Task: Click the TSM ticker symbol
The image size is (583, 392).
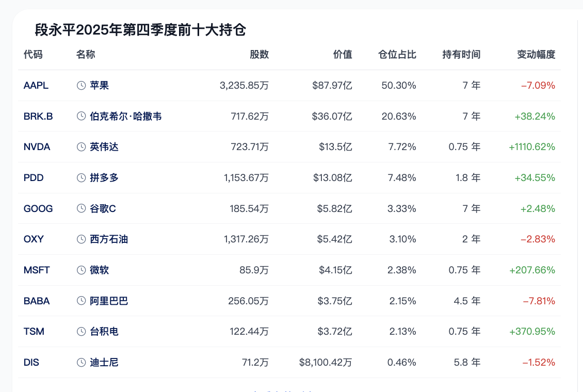Action: point(34,332)
